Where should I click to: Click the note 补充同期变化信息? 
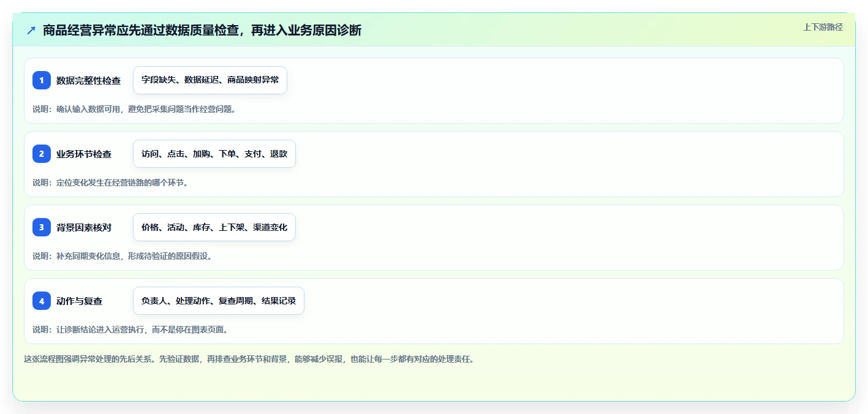click(123, 256)
